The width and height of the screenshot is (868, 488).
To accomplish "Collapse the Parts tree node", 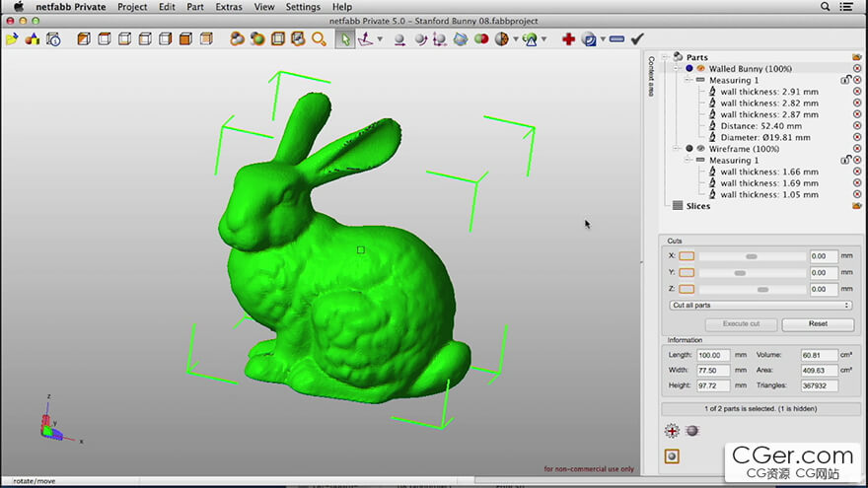I will coord(666,57).
